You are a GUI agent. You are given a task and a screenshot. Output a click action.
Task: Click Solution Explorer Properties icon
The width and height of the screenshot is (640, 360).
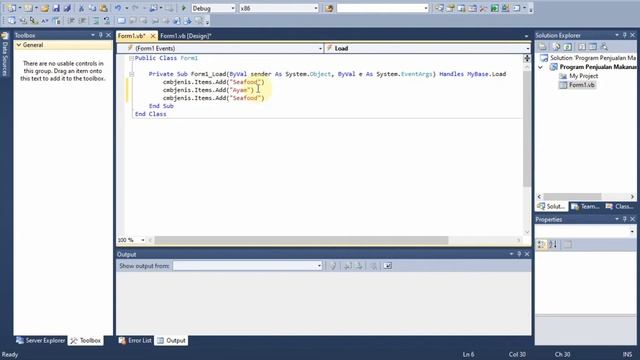(542, 47)
